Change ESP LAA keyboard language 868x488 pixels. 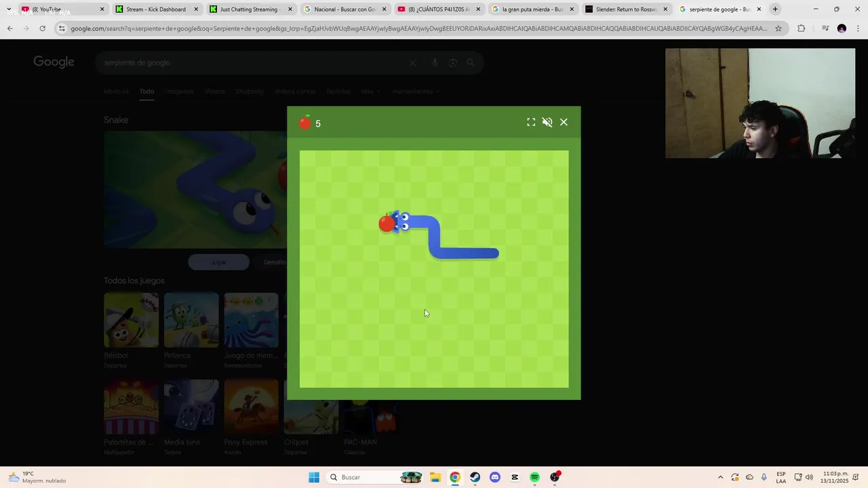pos(781,477)
